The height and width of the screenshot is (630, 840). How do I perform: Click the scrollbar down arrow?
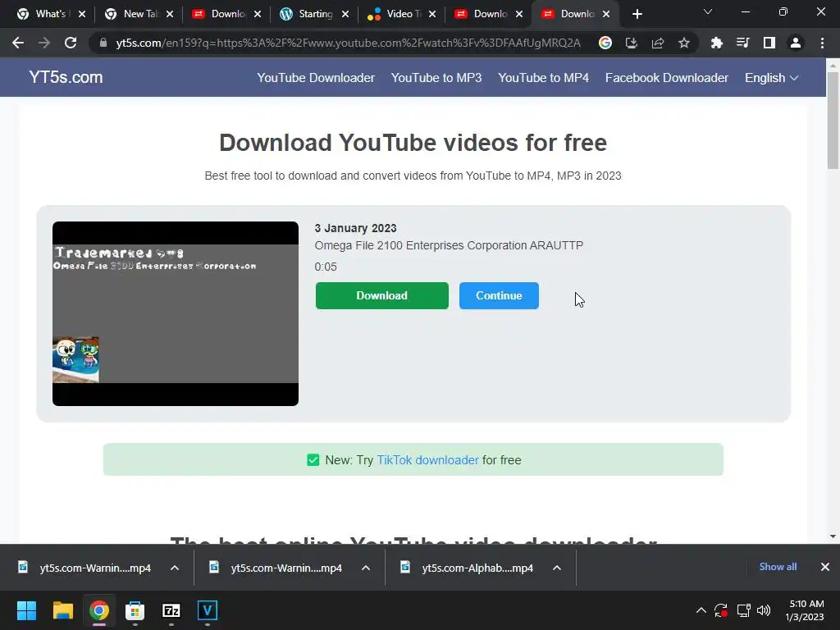[833, 536]
